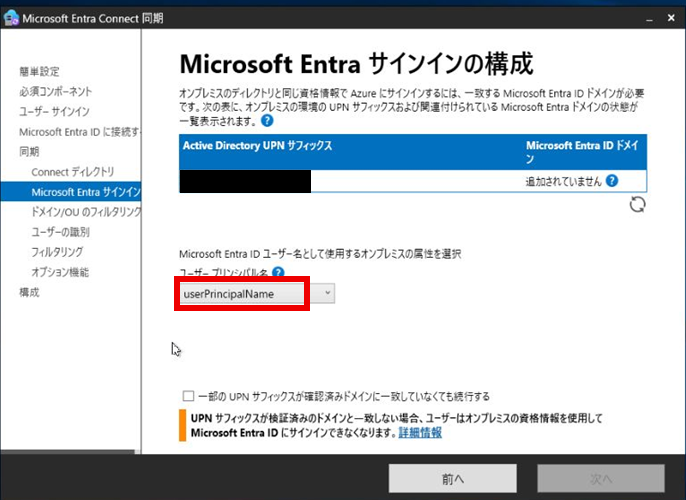Click the 詳細情報 link
This screenshot has width=686, height=500.
tap(420, 433)
